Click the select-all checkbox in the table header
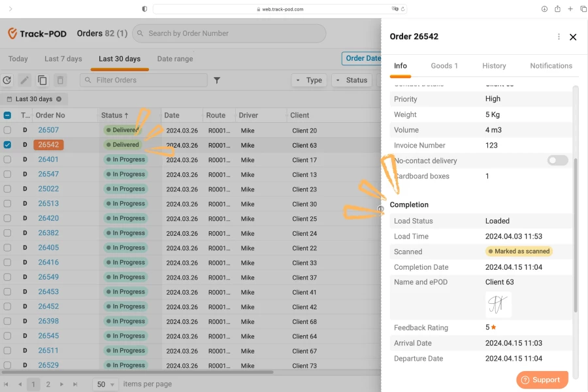 point(7,114)
